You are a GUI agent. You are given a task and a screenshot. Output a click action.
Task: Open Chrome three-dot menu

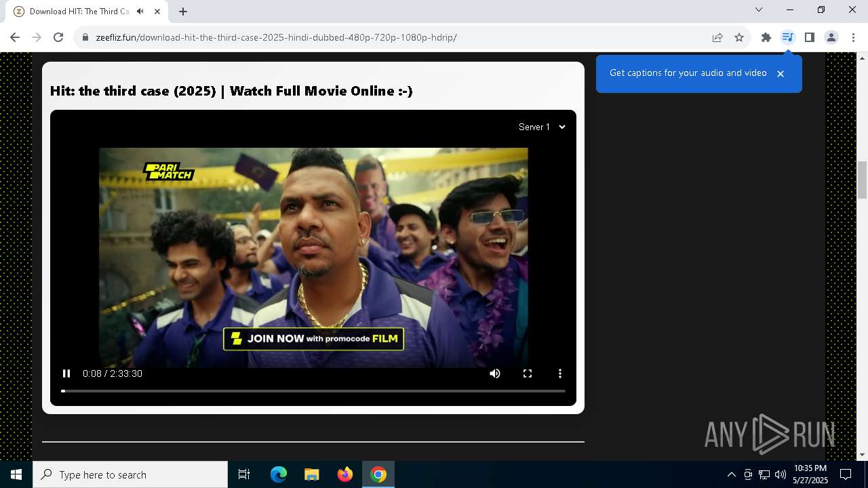coord(853,37)
